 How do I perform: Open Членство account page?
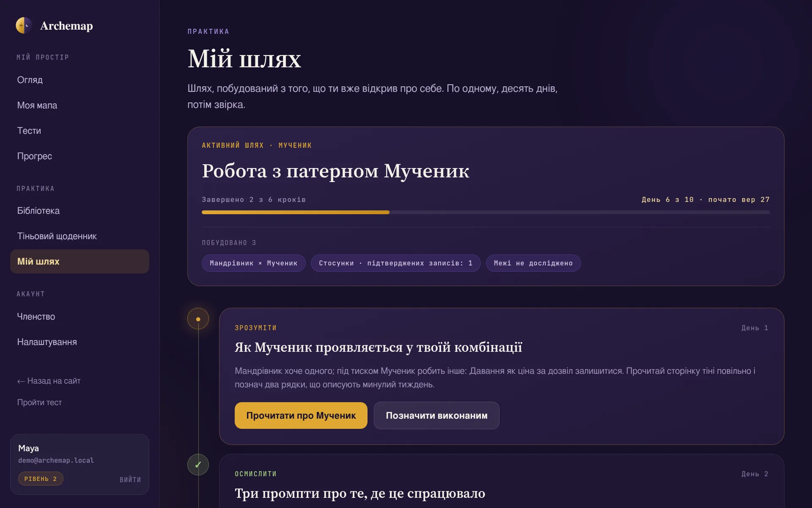(80, 317)
